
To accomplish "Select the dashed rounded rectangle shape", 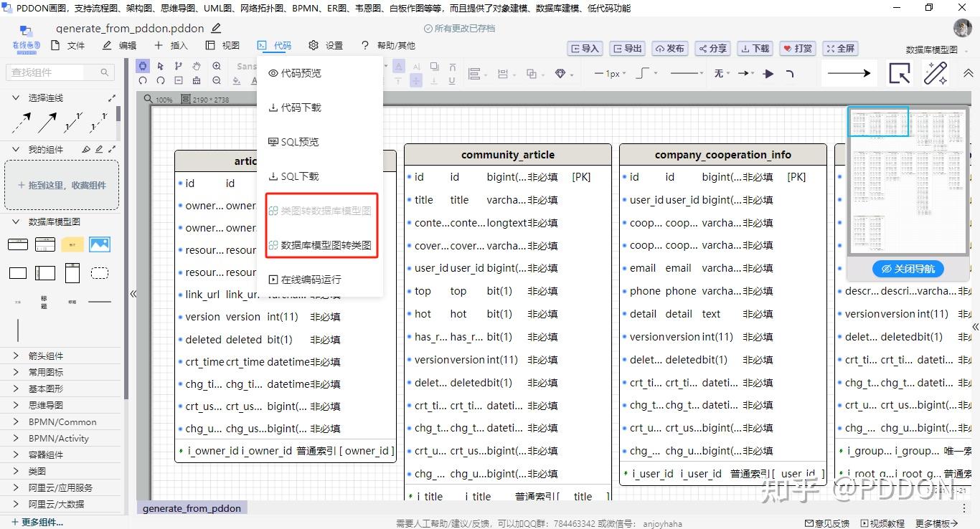I will pyautogui.click(x=100, y=272).
